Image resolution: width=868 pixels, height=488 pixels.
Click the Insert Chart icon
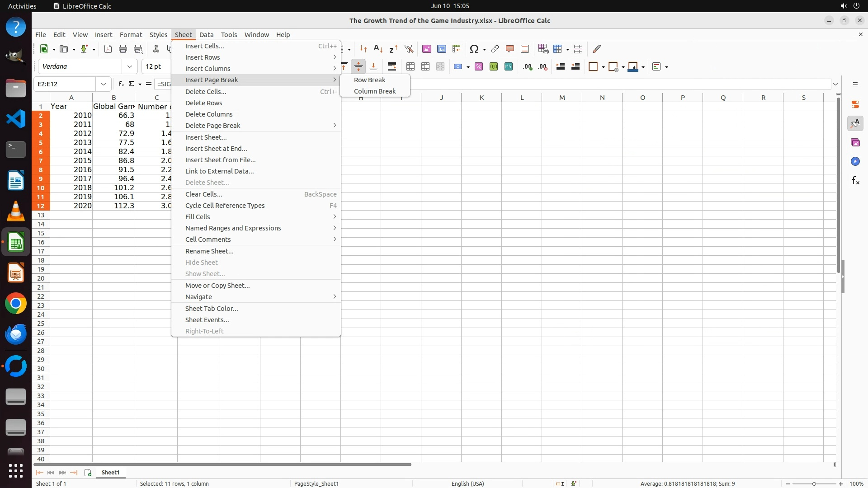(442, 49)
